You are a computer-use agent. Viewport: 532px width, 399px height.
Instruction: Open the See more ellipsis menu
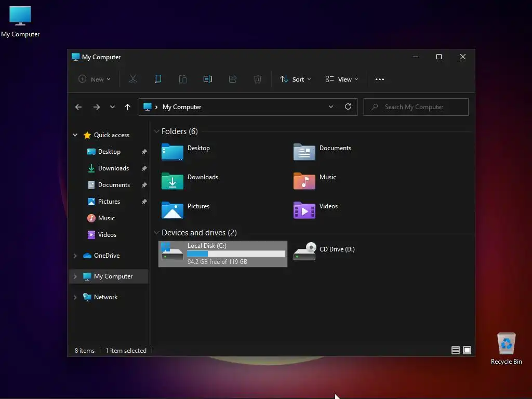tap(380, 79)
